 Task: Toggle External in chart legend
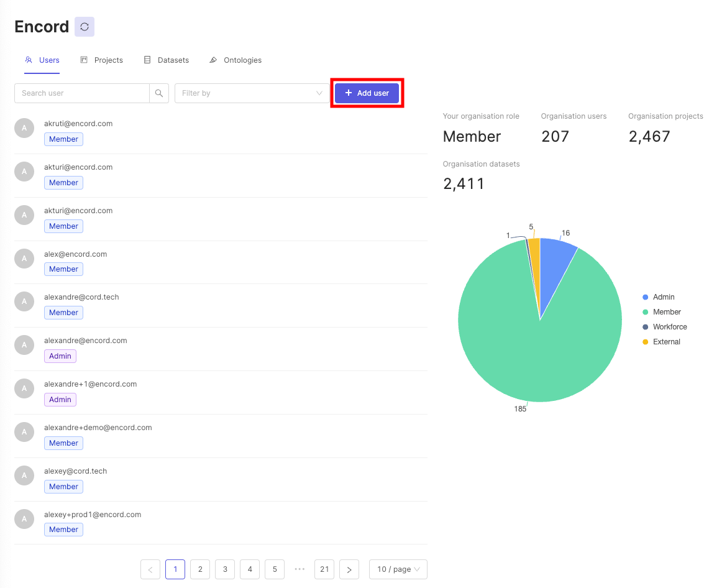pyautogui.click(x=661, y=341)
